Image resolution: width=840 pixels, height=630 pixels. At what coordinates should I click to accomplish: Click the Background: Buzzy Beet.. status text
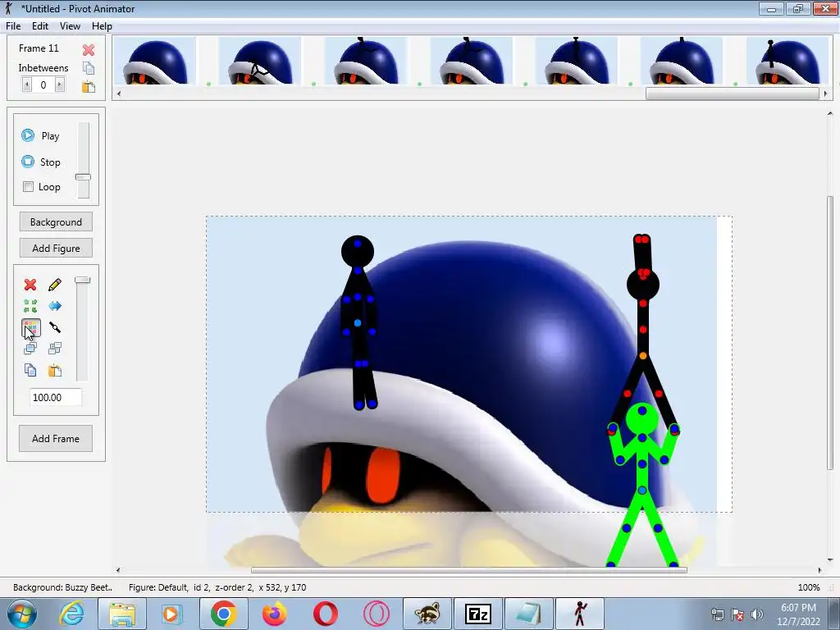[x=62, y=587]
